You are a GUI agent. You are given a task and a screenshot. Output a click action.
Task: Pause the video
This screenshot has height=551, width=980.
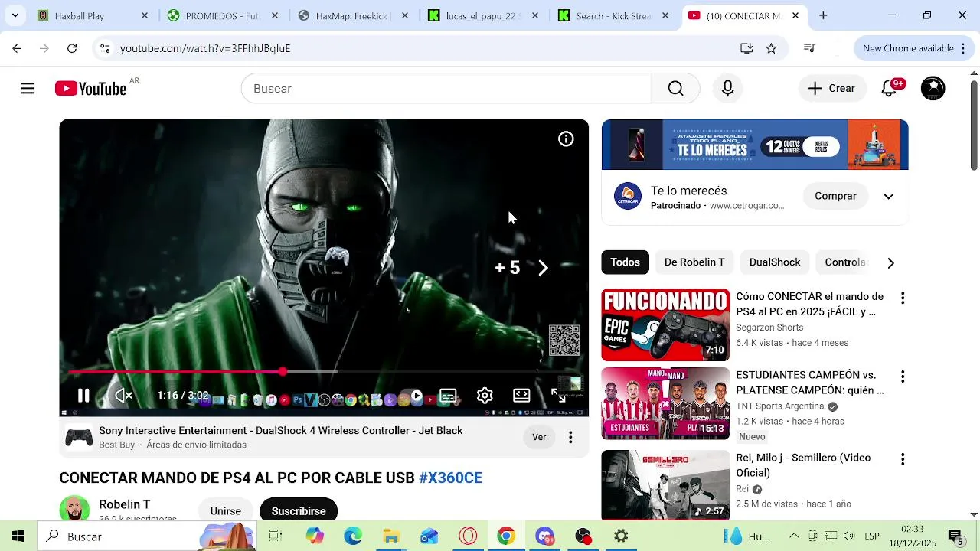tap(83, 396)
